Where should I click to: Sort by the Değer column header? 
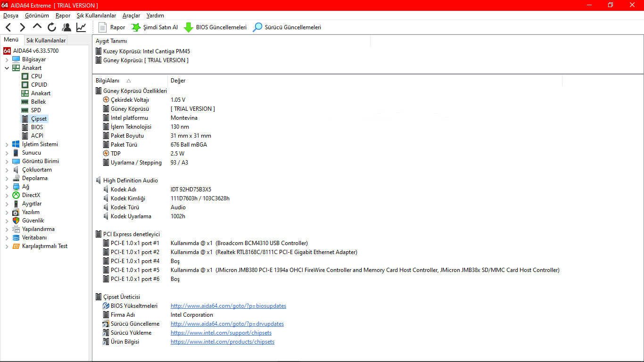[365, 81]
